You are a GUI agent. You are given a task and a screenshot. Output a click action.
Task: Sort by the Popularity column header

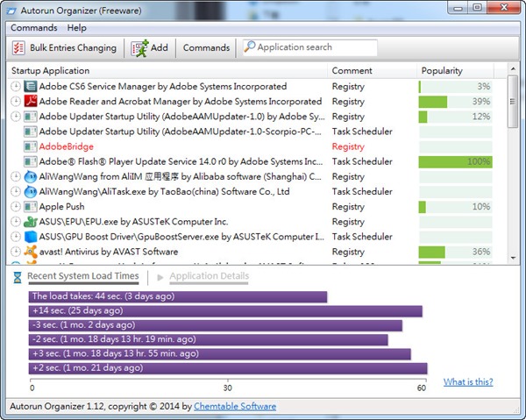[455, 71]
